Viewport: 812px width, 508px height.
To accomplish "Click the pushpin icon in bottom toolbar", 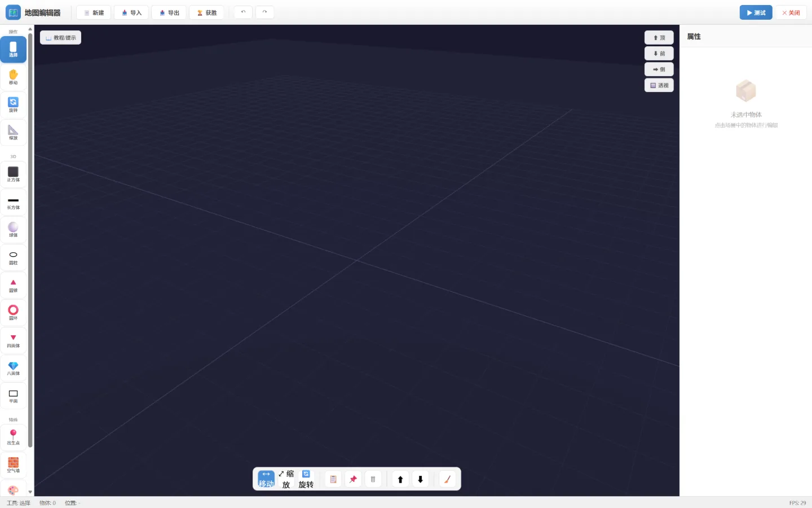I will point(353,479).
